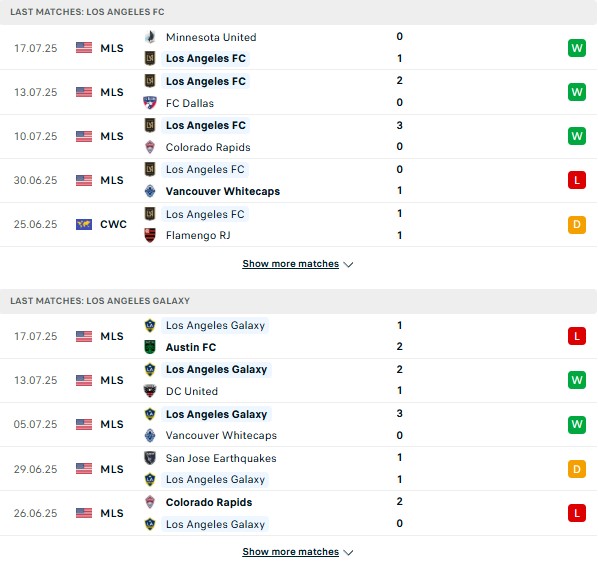The width and height of the screenshot is (598, 568).
Task: Click the Austin FC green crest
Action: 150,347
